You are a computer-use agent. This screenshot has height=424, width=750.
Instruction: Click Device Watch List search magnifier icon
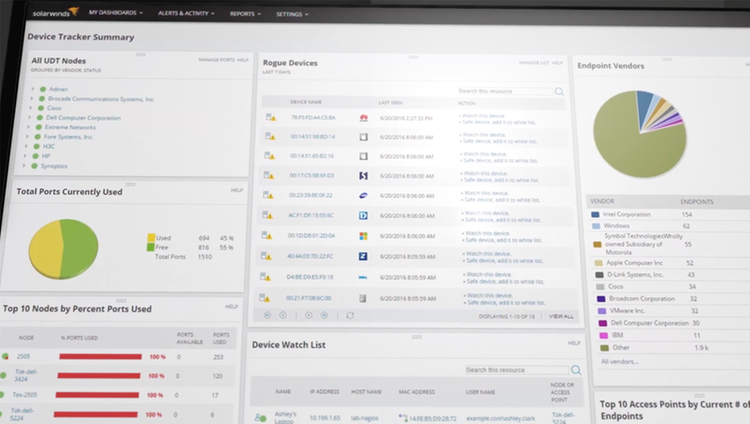tap(576, 370)
